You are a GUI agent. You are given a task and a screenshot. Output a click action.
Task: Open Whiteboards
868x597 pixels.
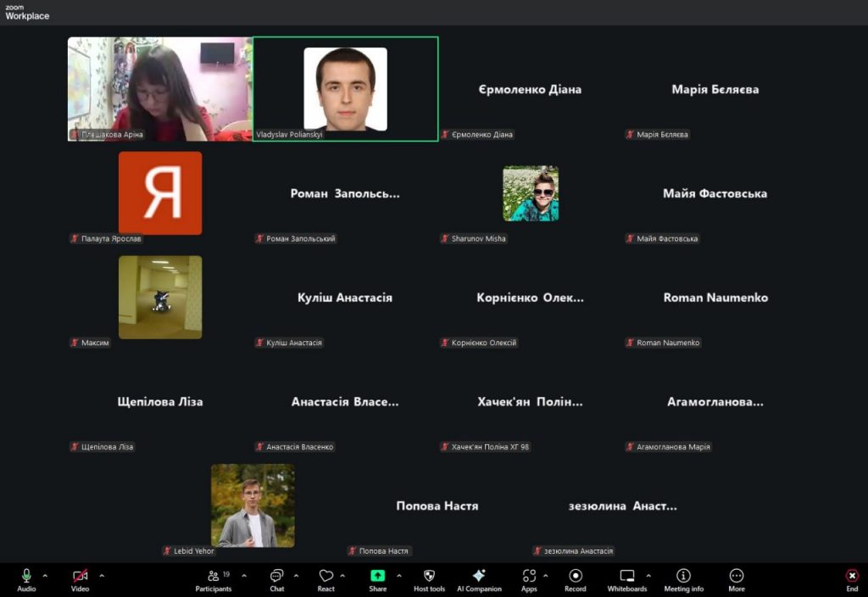pyautogui.click(x=626, y=579)
